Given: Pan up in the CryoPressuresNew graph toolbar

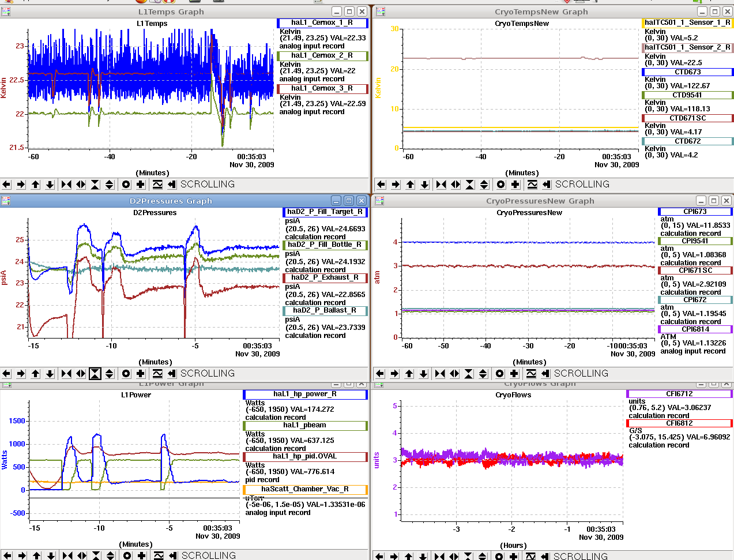Looking at the screenshot, I should tap(409, 374).
